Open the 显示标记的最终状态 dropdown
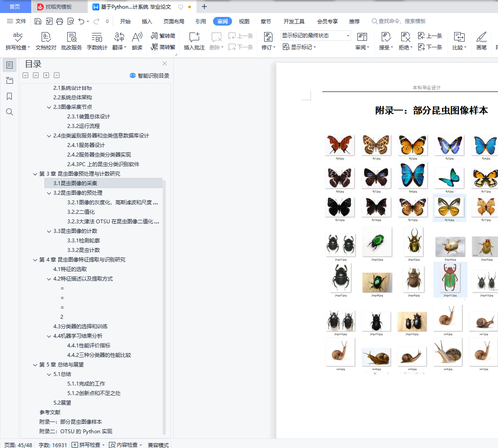498x448 pixels. pyautogui.click(x=315, y=36)
